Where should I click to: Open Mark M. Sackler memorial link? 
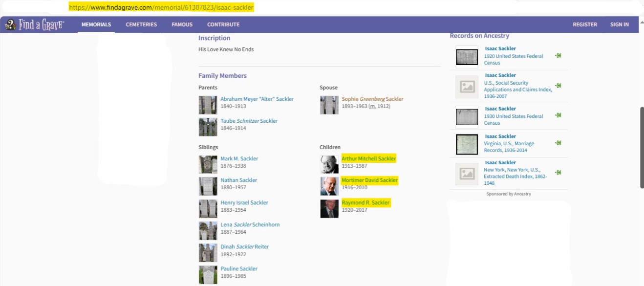(x=239, y=158)
